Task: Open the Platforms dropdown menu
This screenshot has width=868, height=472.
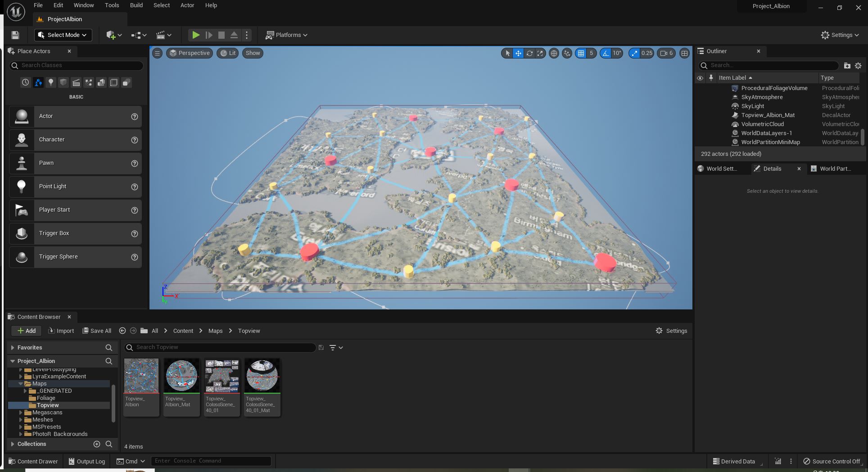Action: [x=287, y=35]
